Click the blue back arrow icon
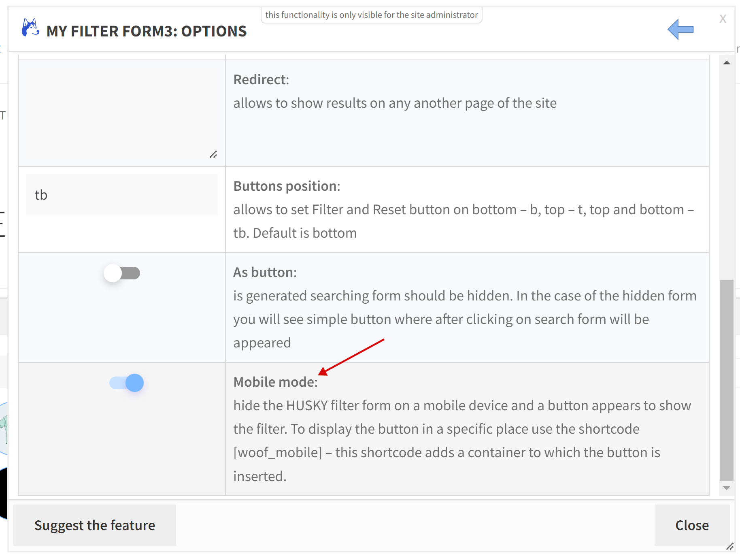The image size is (740, 560). pos(680,30)
